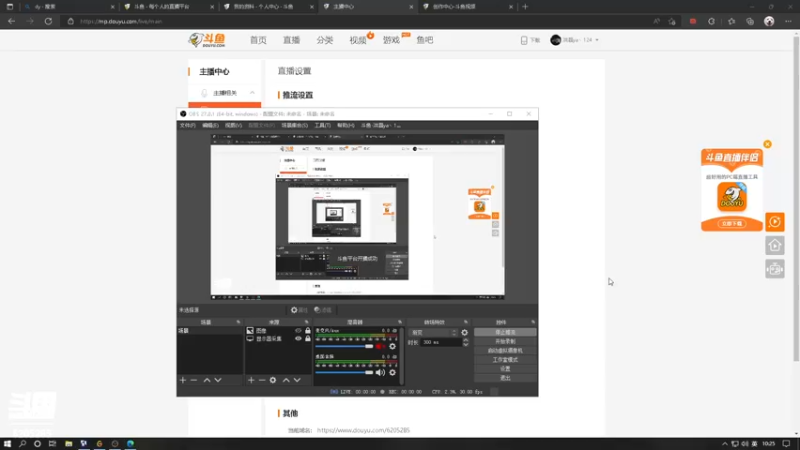Viewport: 800px width, 450px height.
Task: Go to 视频 in Douyu navigation
Action: 358,40
